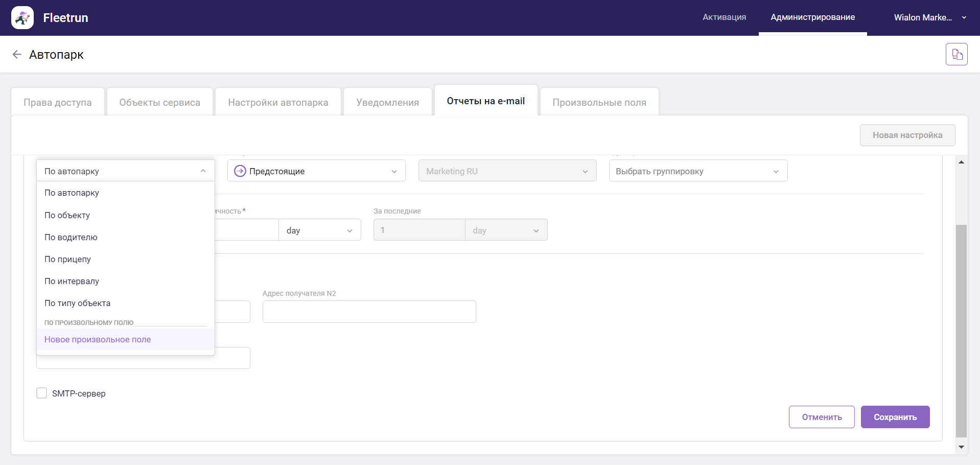The height and width of the screenshot is (465, 980).
Task: Switch to the Уведомления tab
Action: (387, 102)
